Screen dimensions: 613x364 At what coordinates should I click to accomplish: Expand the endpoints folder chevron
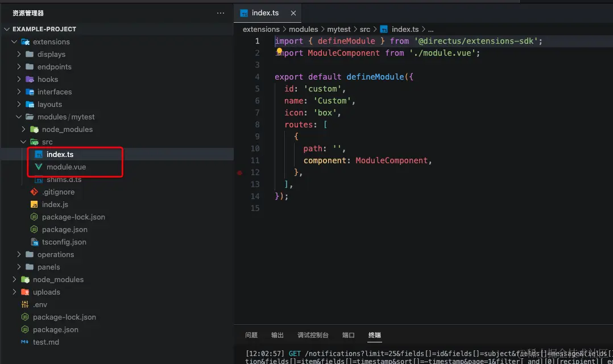(19, 67)
